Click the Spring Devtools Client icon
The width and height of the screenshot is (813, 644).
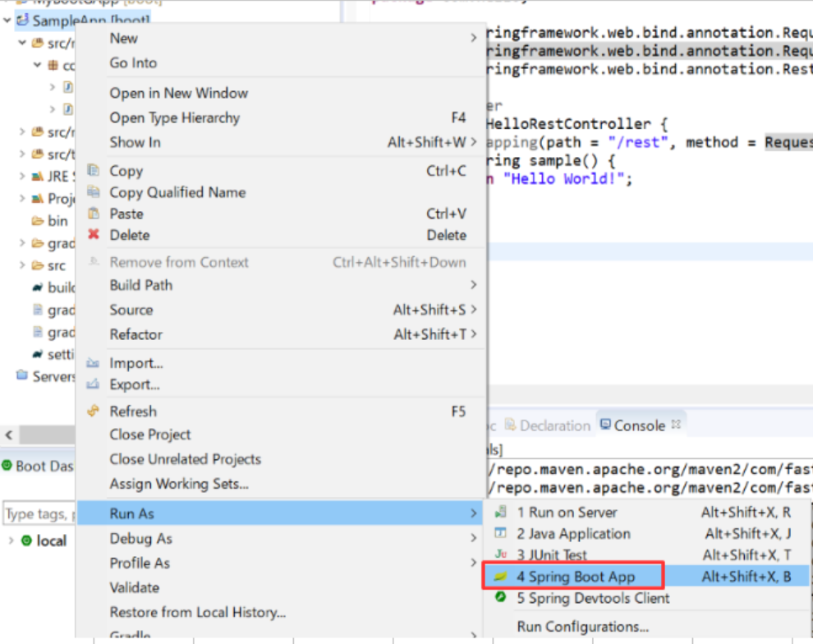499,597
